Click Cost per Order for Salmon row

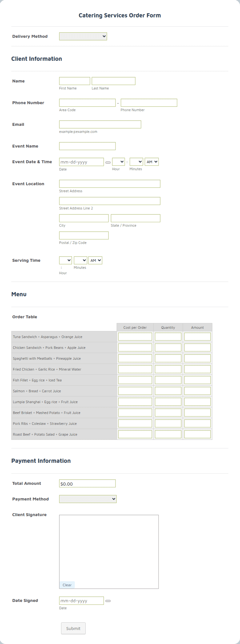pos(135,391)
